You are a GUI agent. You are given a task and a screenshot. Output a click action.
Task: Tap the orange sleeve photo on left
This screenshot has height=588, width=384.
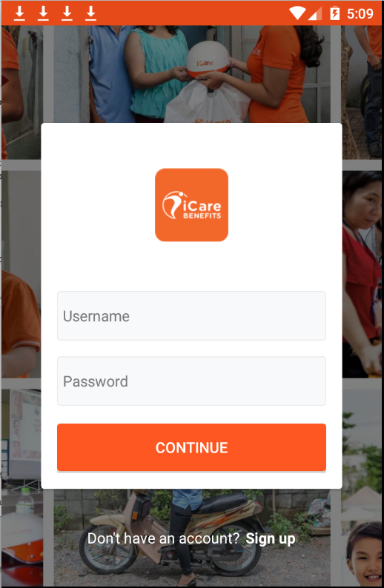21,274
